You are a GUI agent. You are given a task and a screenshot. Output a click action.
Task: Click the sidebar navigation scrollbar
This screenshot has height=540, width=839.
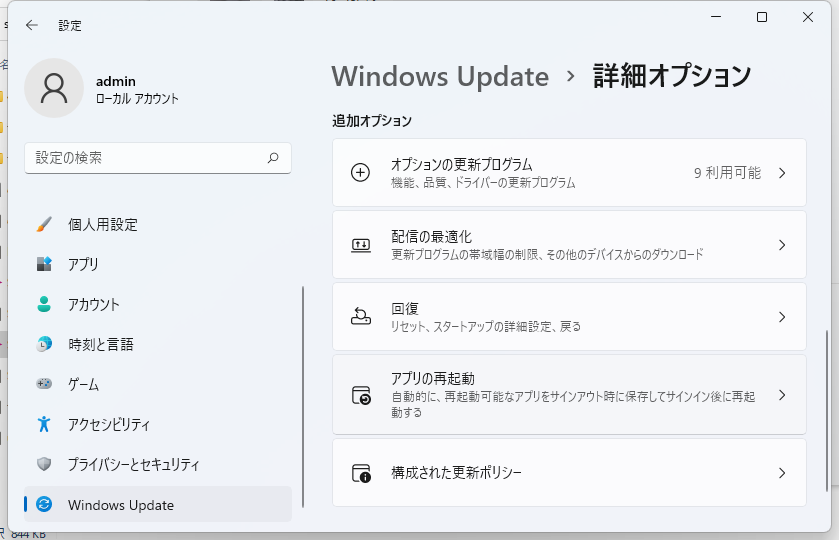click(303, 397)
